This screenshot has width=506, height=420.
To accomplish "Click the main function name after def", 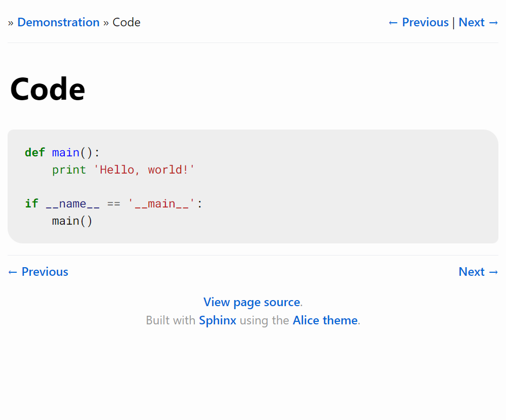I will coord(66,152).
